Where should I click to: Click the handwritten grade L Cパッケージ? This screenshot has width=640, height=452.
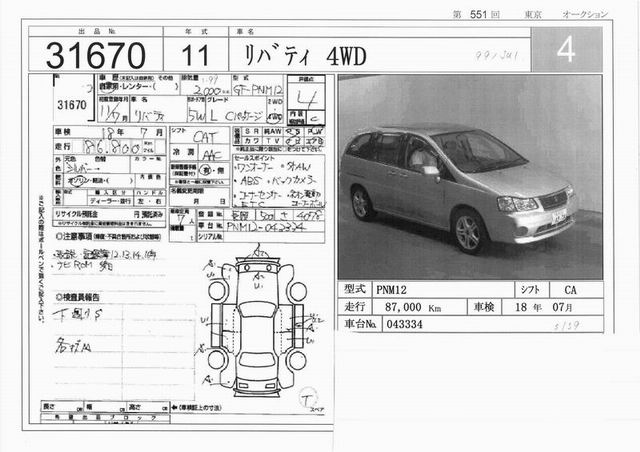237,116
